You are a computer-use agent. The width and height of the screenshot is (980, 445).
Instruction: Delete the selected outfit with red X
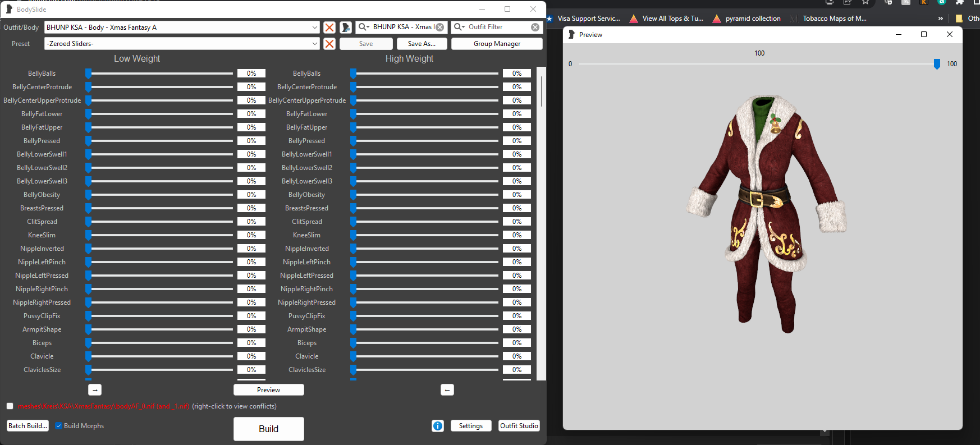[329, 27]
